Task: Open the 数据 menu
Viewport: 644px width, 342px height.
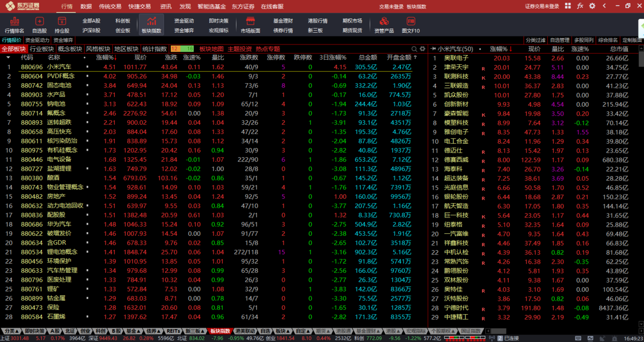Action: pos(86,6)
